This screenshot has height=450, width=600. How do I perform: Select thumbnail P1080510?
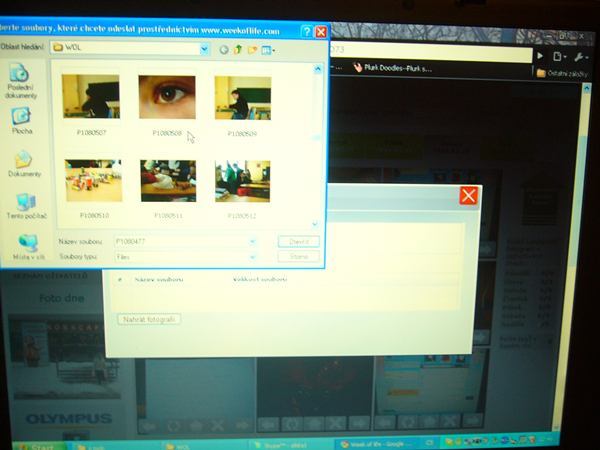point(94,189)
